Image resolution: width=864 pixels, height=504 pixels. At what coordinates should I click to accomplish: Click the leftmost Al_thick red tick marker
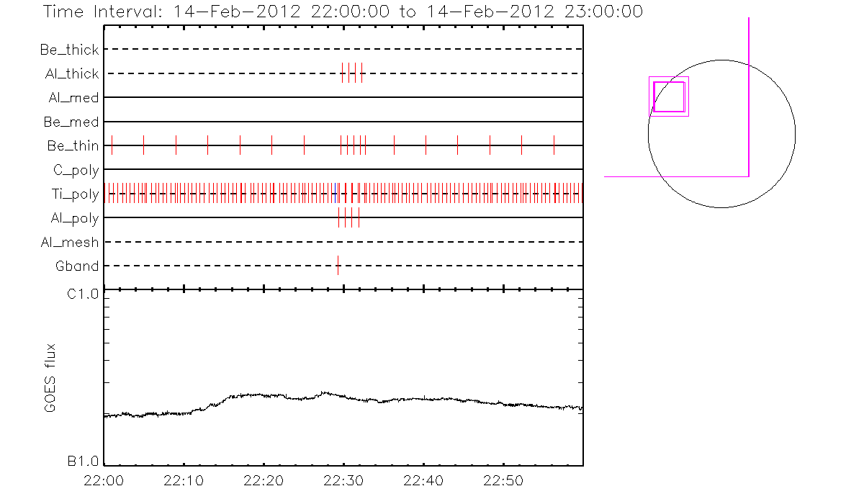pyautogui.click(x=343, y=73)
